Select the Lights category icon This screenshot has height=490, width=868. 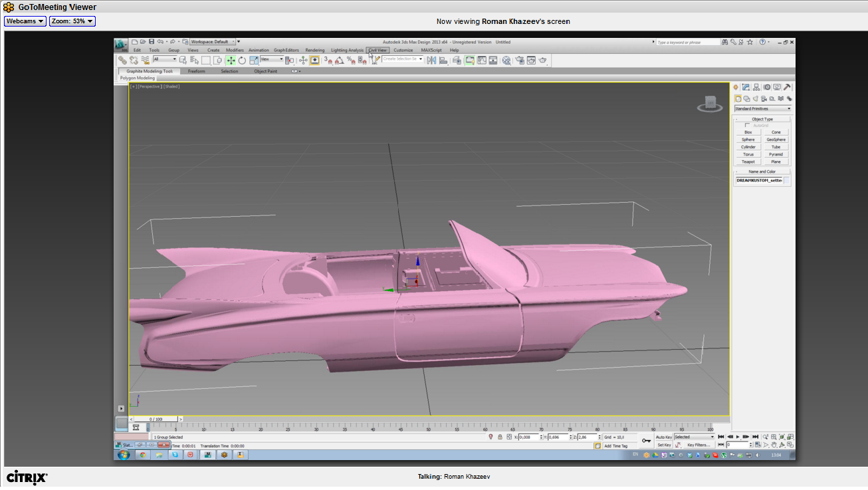click(756, 98)
